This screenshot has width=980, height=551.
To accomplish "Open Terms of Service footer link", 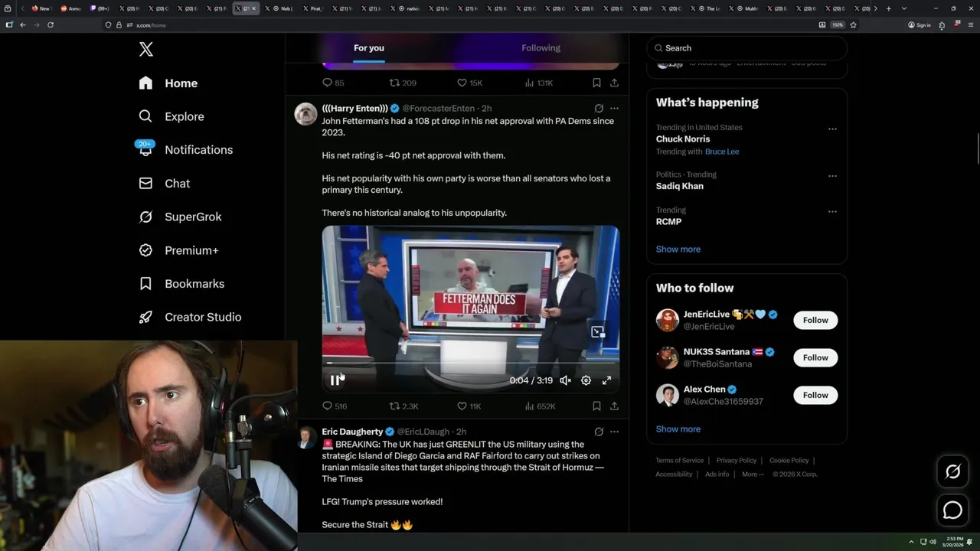I will [x=679, y=461].
